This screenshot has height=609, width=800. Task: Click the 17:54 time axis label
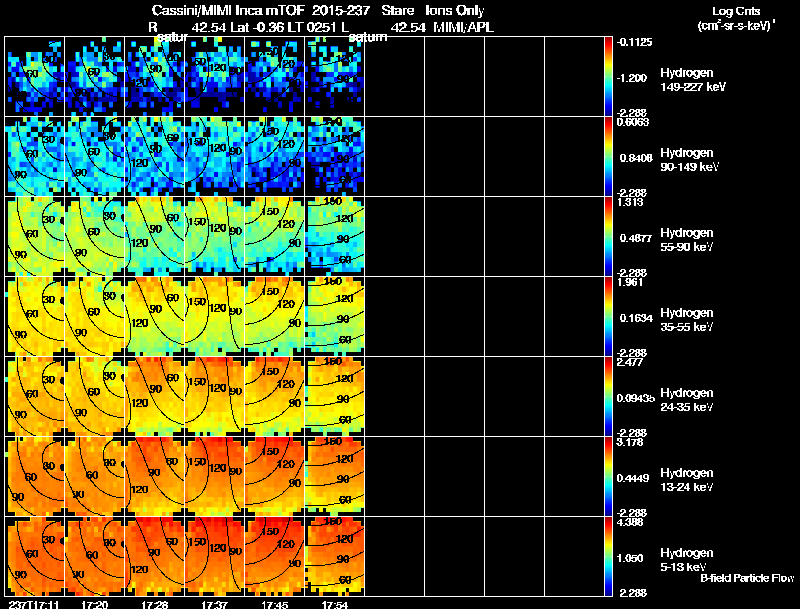click(335, 604)
